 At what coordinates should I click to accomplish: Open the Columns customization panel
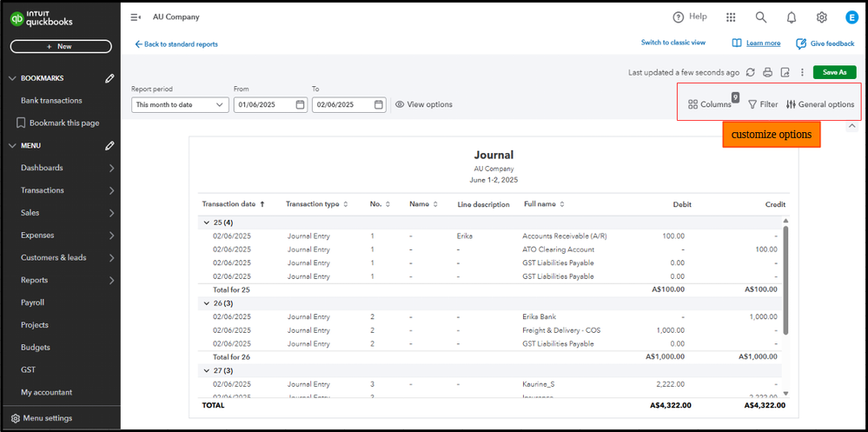point(710,104)
